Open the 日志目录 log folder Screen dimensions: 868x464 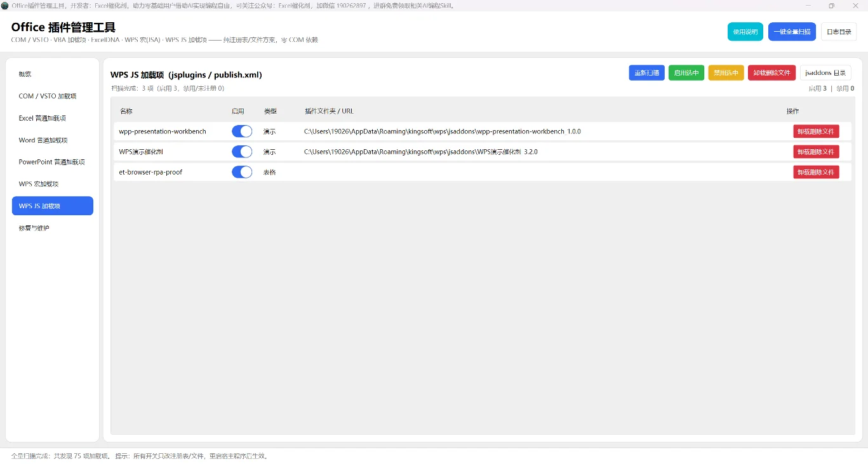click(x=839, y=32)
